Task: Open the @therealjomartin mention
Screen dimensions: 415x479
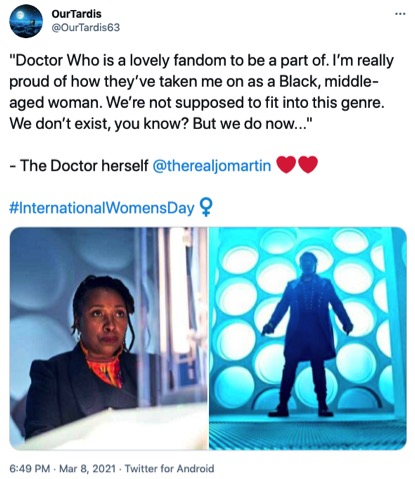Action: 212,165
